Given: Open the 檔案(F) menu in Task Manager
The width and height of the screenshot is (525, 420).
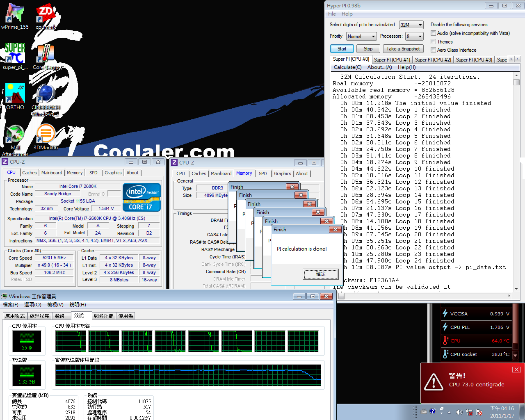Looking at the screenshot, I should [x=11, y=305].
